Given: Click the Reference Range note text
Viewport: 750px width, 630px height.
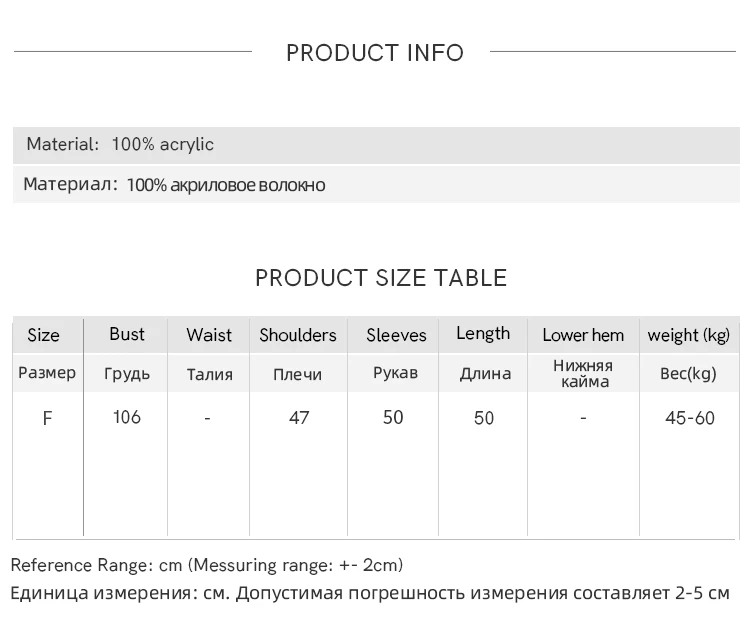Looking at the screenshot, I should 207,565.
